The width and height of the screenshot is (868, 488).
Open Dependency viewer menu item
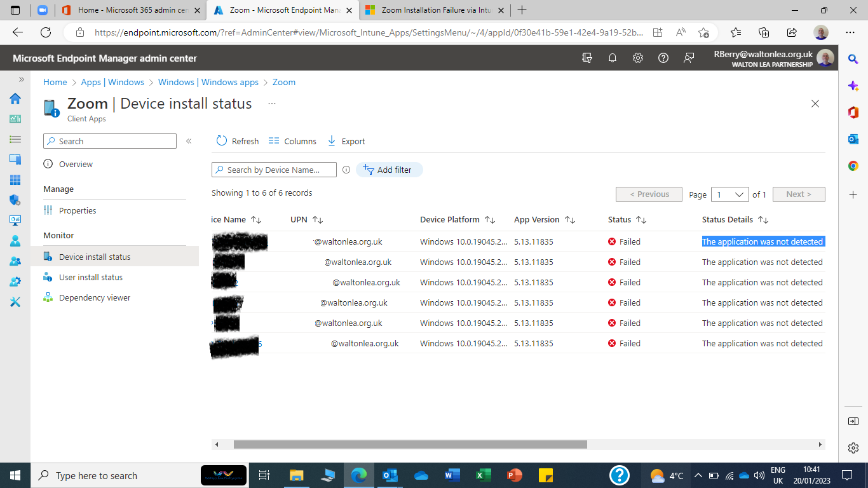95,297
